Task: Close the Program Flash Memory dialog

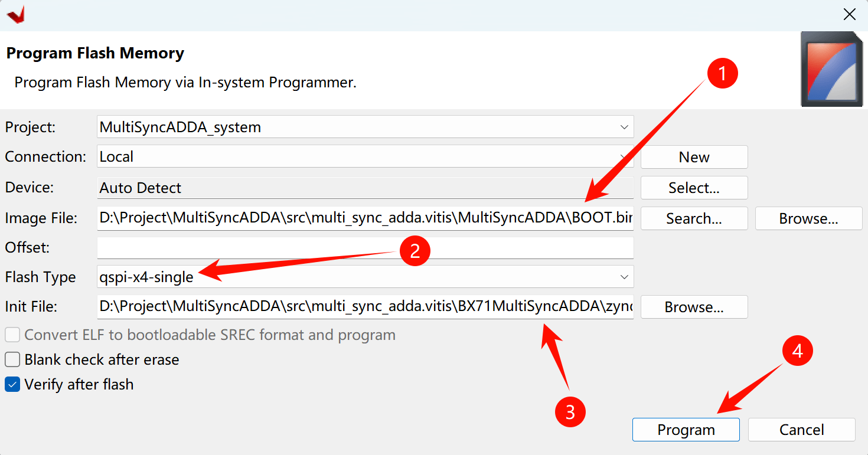Action: (849, 15)
